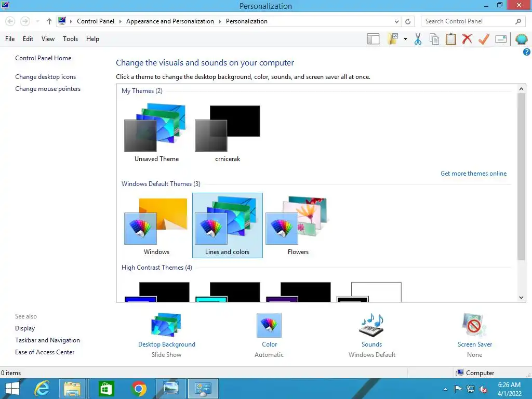Click the search magnifier icon
The height and width of the screenshot is (399, 532).
click(518, 21)
